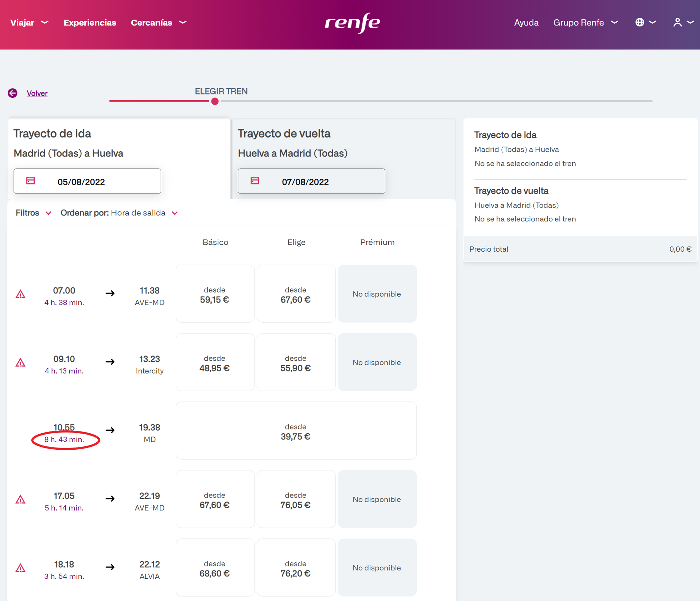The image size is (700, 601).
Task: Expand the Grupo Renfe menu
Action: [586, 23]
